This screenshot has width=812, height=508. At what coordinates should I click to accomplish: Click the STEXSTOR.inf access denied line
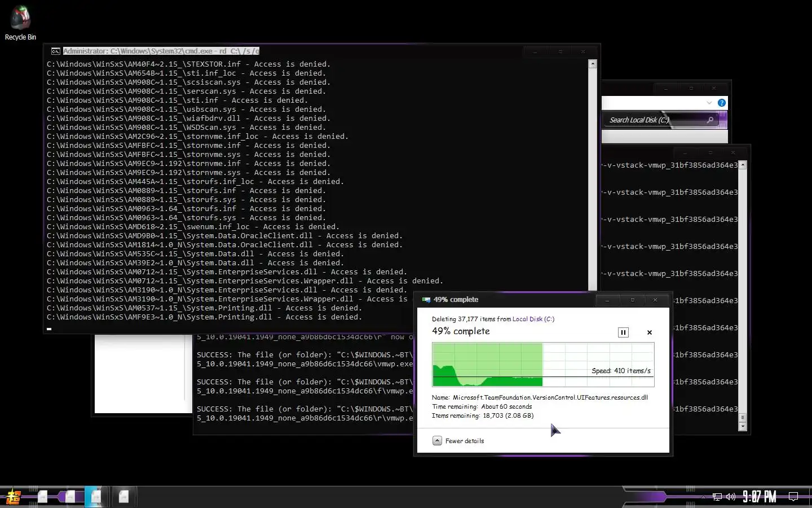click(x=188, y=64)
